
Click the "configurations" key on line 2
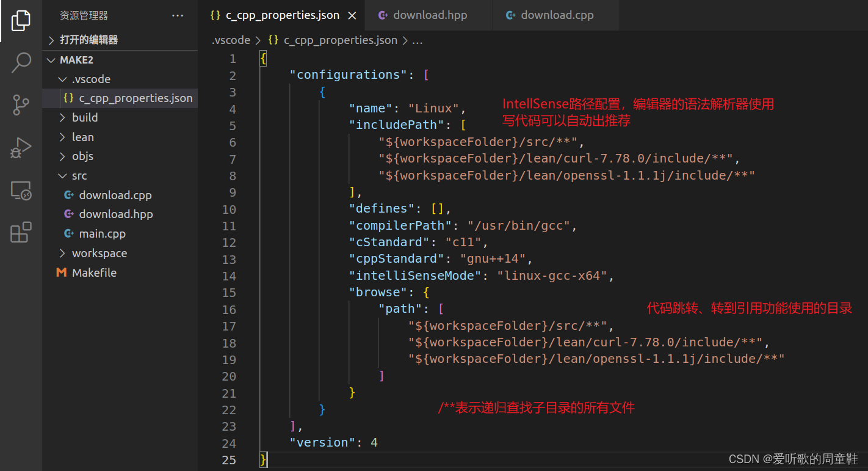(x=348, y=75)
